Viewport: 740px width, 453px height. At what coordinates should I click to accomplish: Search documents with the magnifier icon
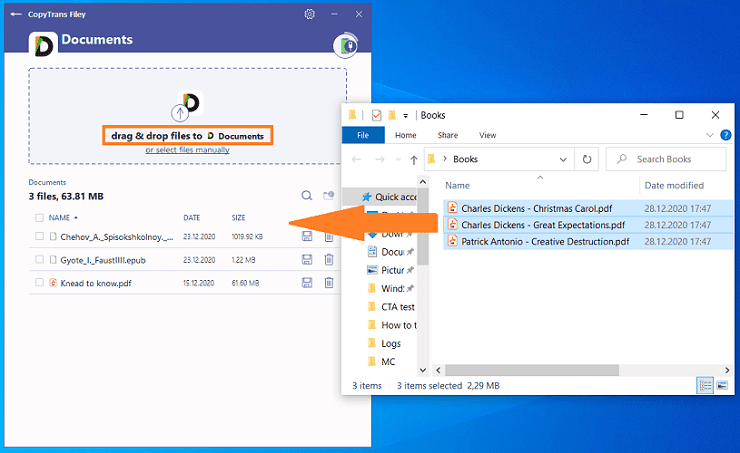(x=307, y=195)
